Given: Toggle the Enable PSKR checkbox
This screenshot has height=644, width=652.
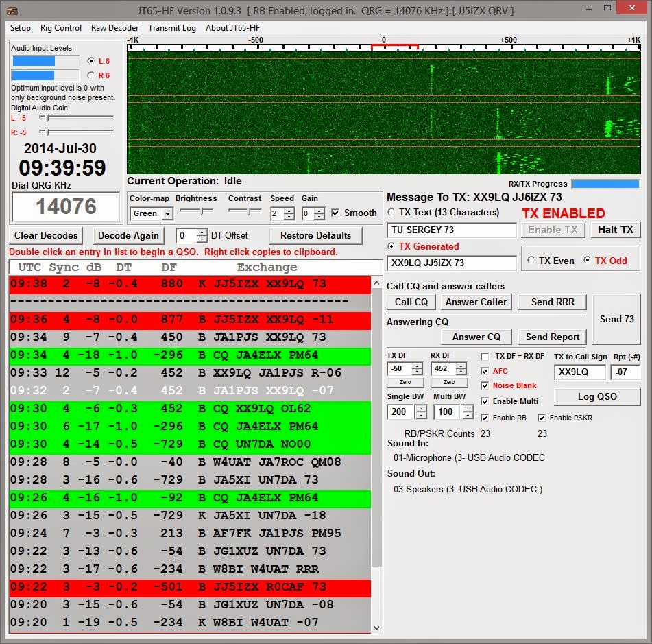Looking at the screenshot, I should tap(542, 418).
